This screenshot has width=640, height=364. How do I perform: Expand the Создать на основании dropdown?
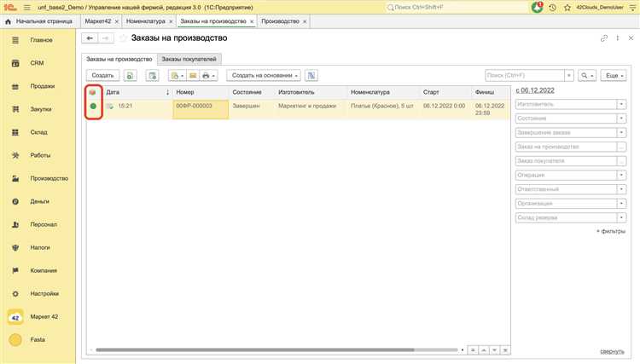coord(264,75)
